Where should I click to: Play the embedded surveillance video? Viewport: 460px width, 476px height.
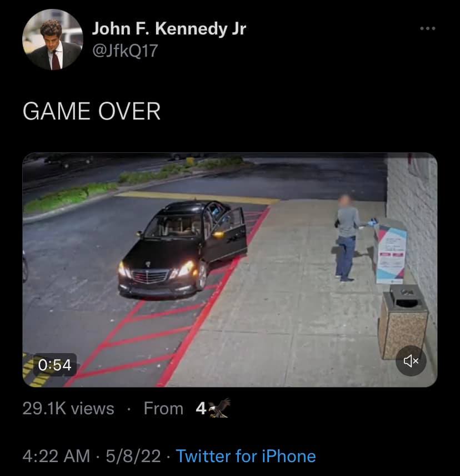pyautogui.click(x=230, y=270)
